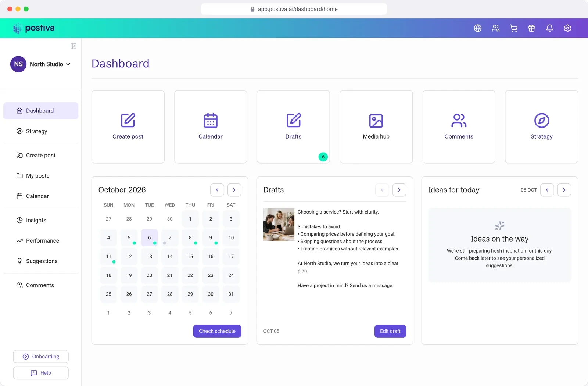Image resolution: width=588 pixels, height=386 pixels.
Task: Open Create post in the sidebar
Action: coord(41,156)
